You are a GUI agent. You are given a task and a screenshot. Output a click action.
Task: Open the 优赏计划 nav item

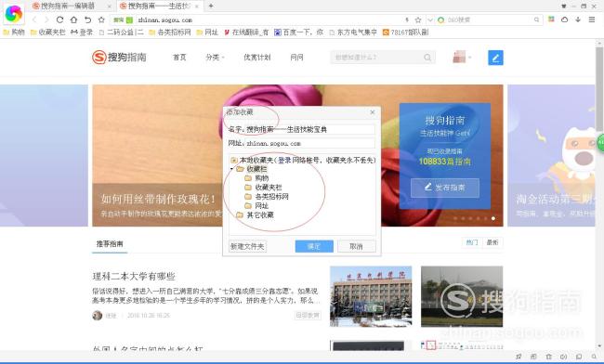click(256, 58)
